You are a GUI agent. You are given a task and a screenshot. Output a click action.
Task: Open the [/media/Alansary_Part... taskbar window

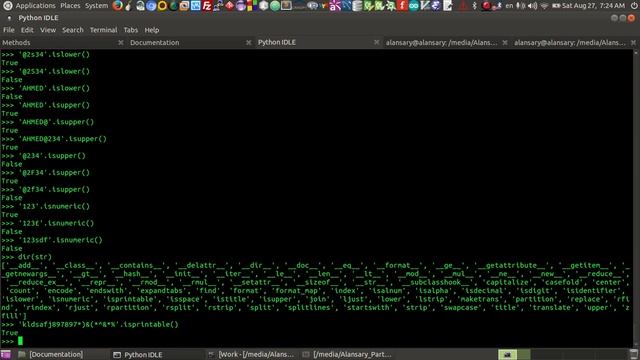pyautogui.click(x=347, y=354)
